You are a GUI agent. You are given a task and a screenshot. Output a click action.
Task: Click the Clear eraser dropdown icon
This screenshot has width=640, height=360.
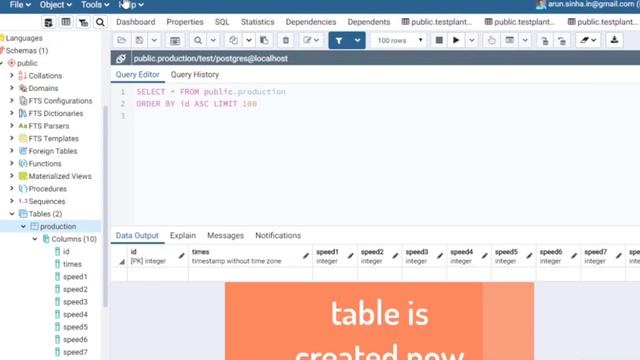[588, 40]
